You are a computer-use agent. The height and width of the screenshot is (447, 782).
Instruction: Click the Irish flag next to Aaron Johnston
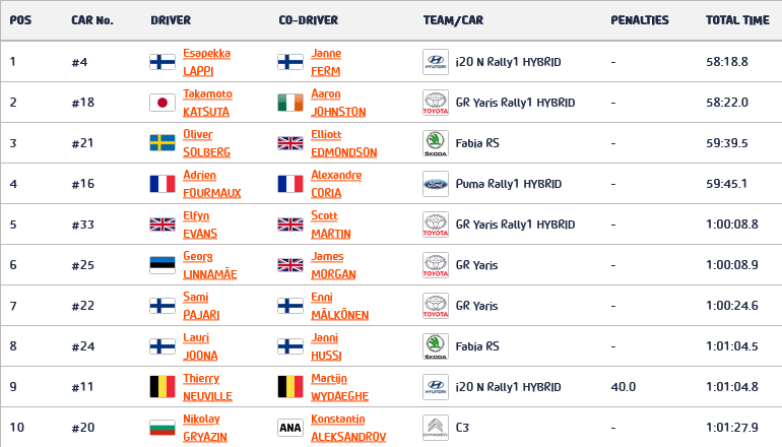[x=289, y=102]
